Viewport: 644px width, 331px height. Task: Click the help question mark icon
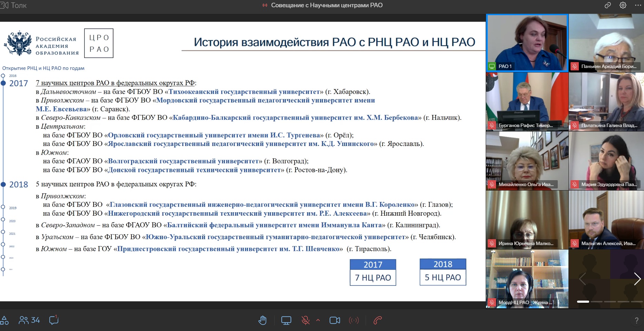[636, 321]
